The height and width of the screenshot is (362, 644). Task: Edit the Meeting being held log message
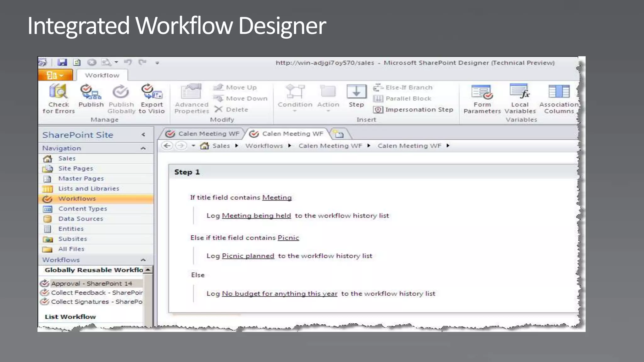(x=256, y=216)
